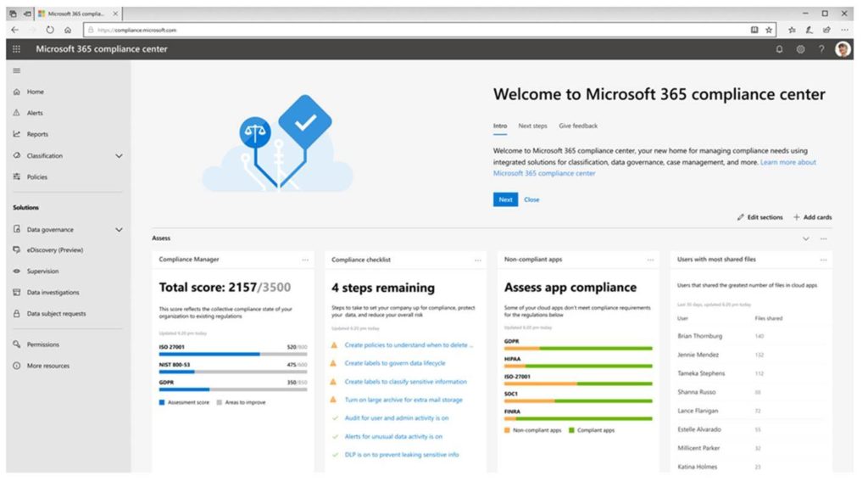Viewport: 868px width, 487px height.
Task: Click the blue Next button
Action: click(x=505, y=199)
